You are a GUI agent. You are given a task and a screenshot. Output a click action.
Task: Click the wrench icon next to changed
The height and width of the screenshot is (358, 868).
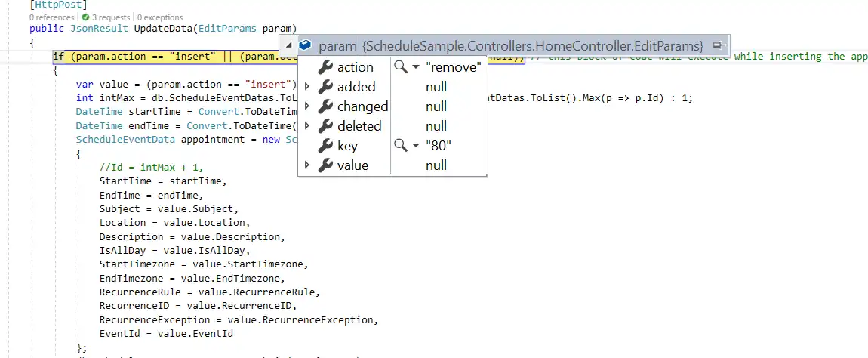325,106
